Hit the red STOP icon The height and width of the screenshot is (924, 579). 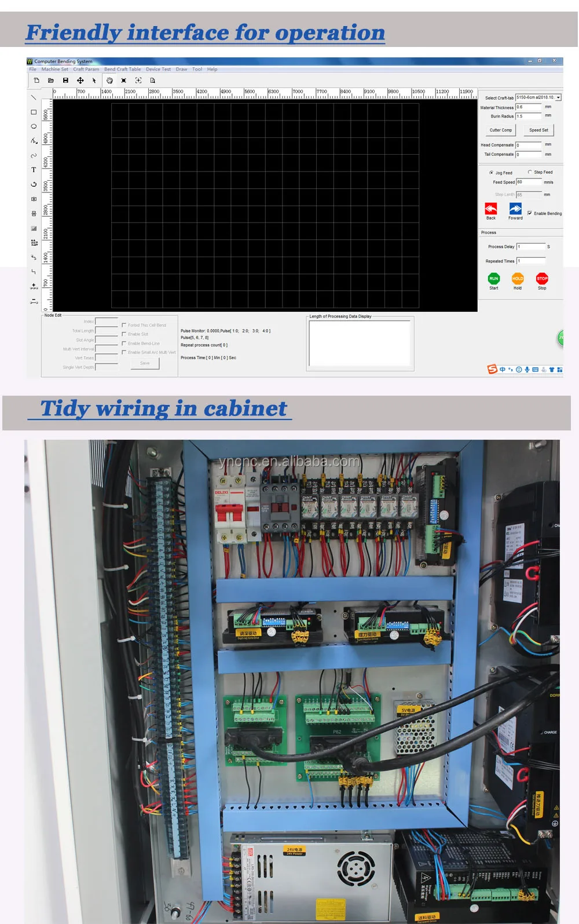542,279
